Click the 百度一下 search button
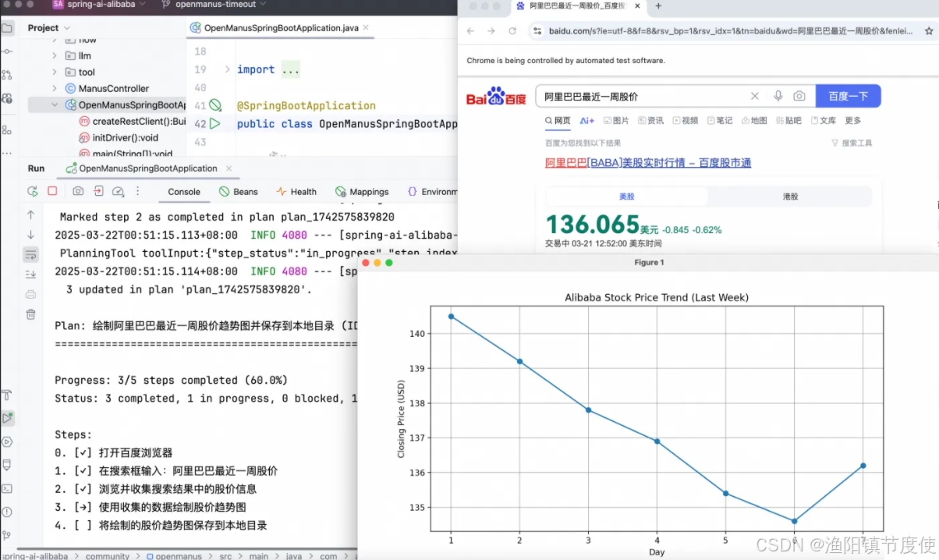 coord(848,96)
